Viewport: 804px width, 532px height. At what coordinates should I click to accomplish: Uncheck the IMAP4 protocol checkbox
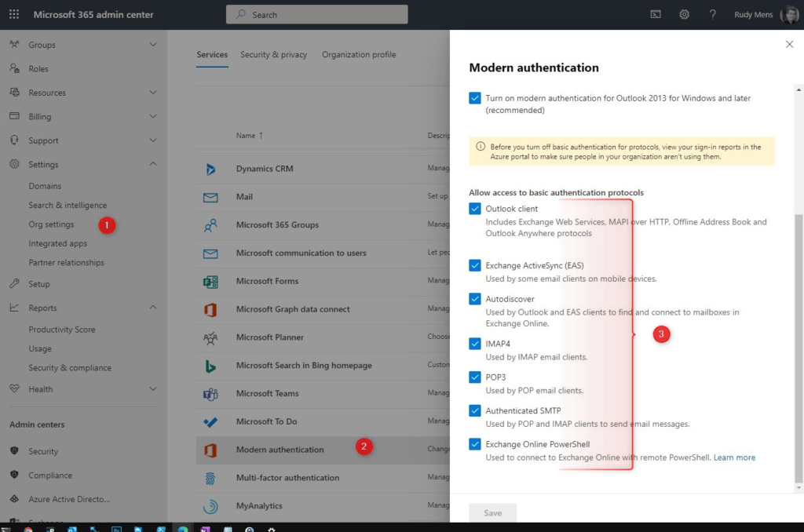(475, 344)
